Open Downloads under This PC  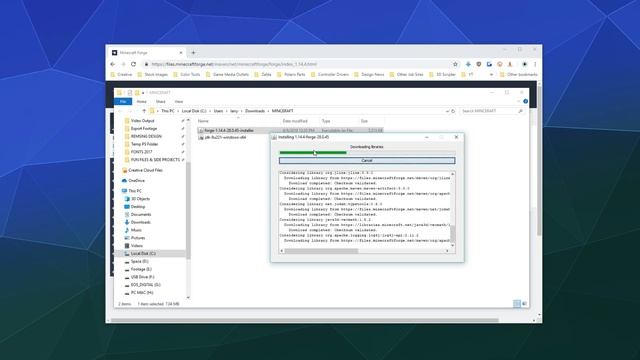[140, 222]
